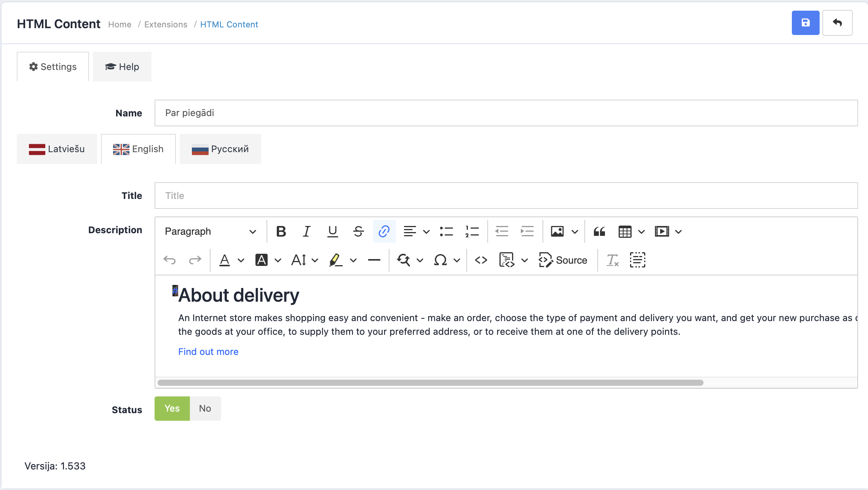Switch to the Latviešu language tab
Image resolution: width=868 pixels, height=490 pixels.
point(57,149)
